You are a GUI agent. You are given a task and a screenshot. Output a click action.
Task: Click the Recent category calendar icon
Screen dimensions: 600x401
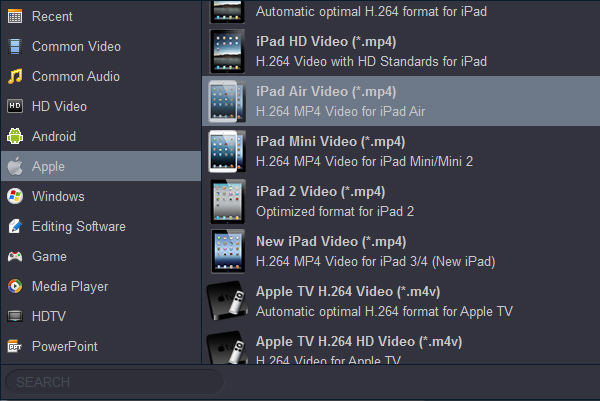15,16
